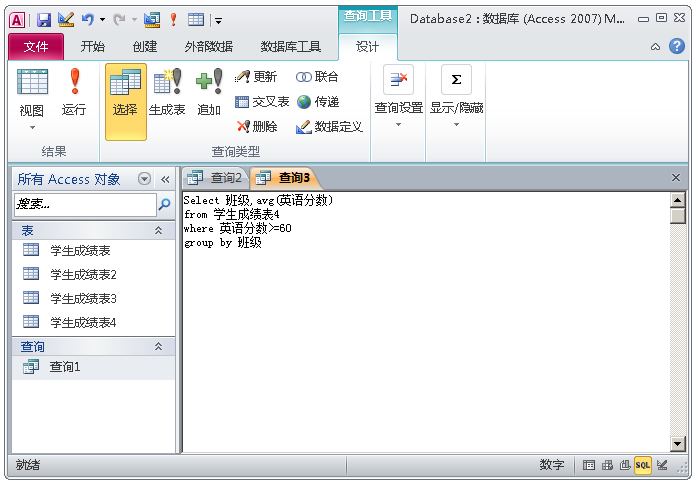Screen dimensions: 698x485
Task: Collapse the navigation pane with double chevron
Action: tap(165, 179)
